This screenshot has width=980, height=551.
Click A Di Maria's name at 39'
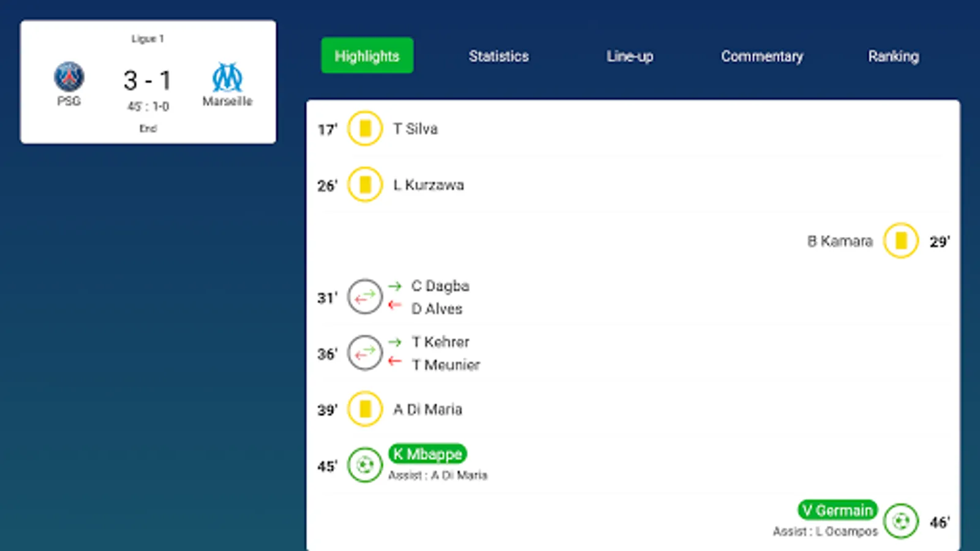coord(428,409)
